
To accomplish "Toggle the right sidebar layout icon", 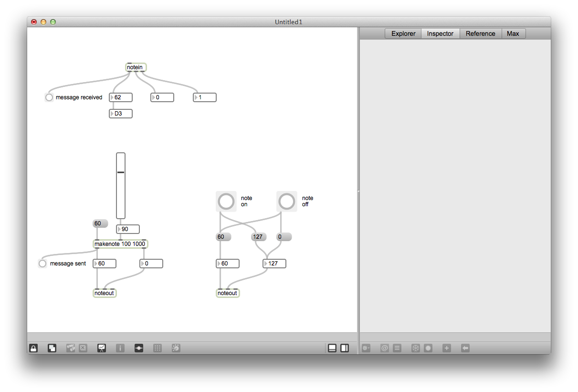I will (345, 348).
